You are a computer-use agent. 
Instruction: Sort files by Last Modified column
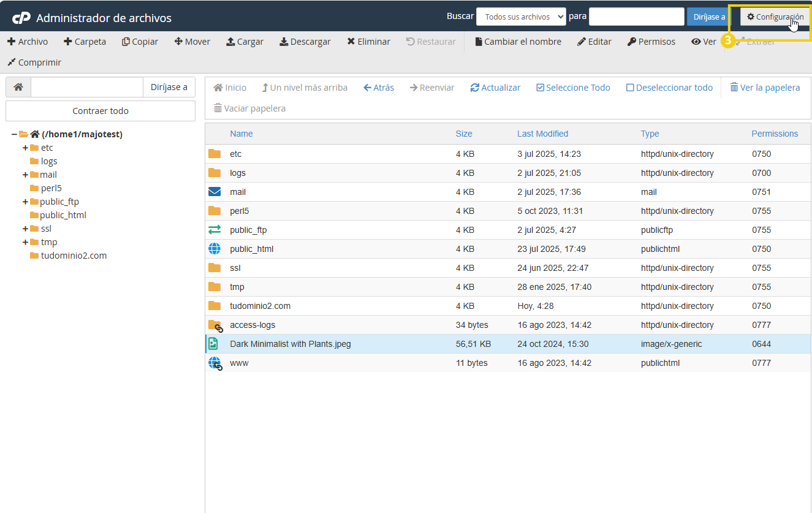542,134
